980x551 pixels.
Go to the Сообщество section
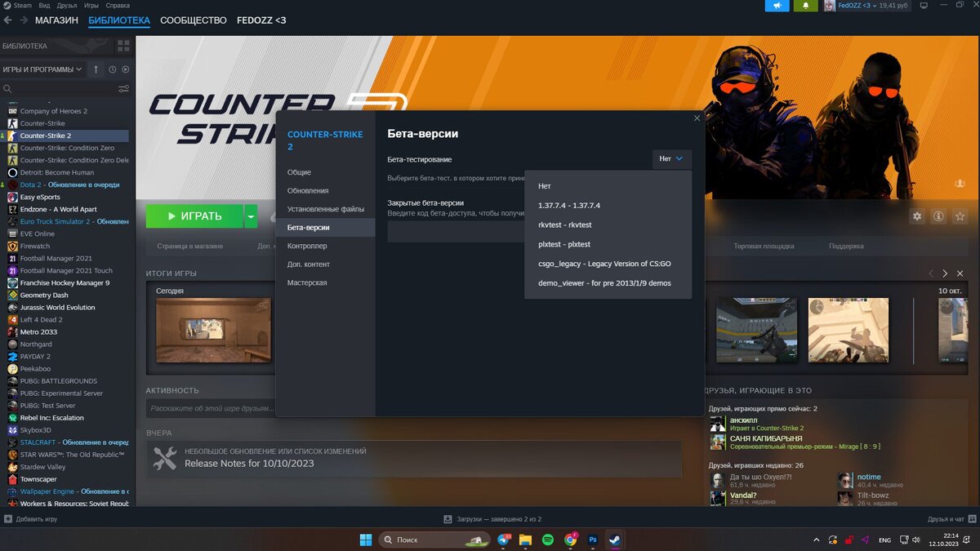(193, 20)
